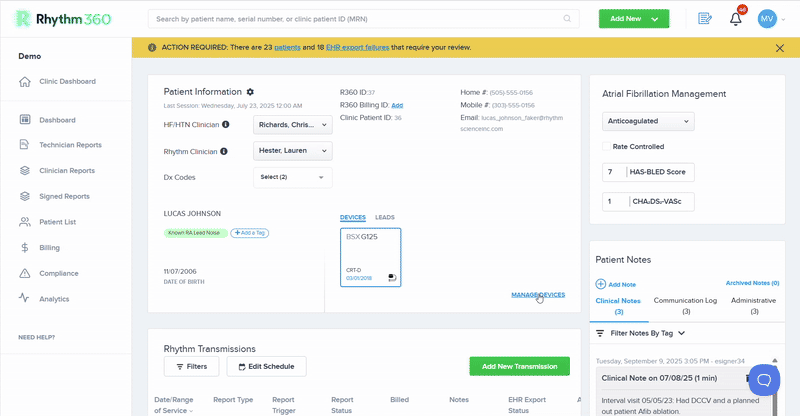This screenshot has height=416, width=800.
Task: Click the Add Note plus icon
Action: (x=601, y=284)
